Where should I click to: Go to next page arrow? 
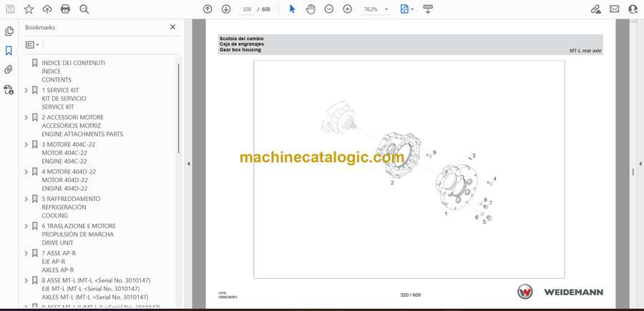tap(226, 9)
